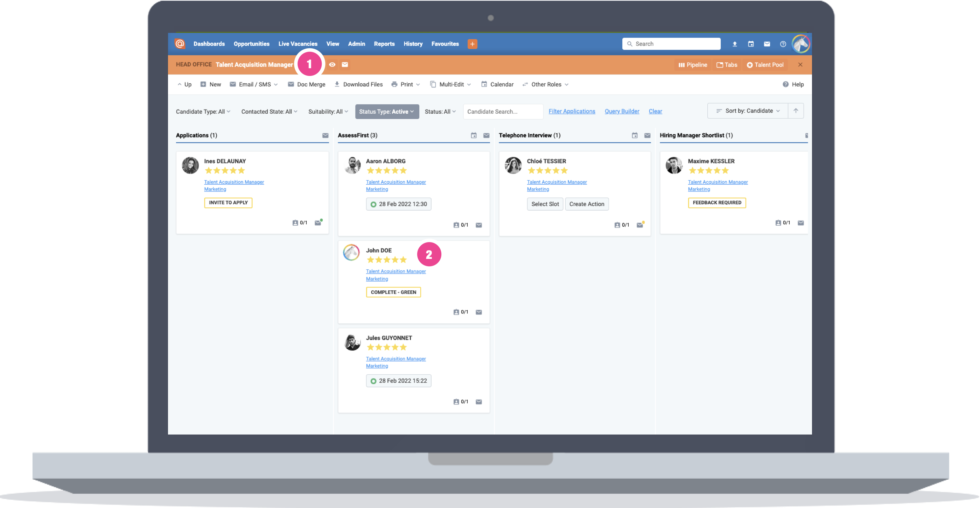Viewport: 980px width, 508px height.
Task: Click Download Files
Action: (x=358, y=84)
